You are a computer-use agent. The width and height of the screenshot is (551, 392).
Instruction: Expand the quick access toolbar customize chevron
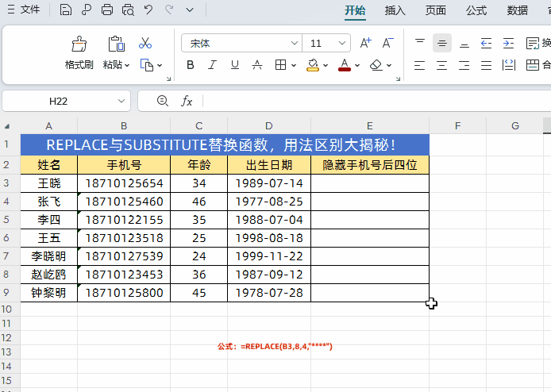tap(190, 10)
